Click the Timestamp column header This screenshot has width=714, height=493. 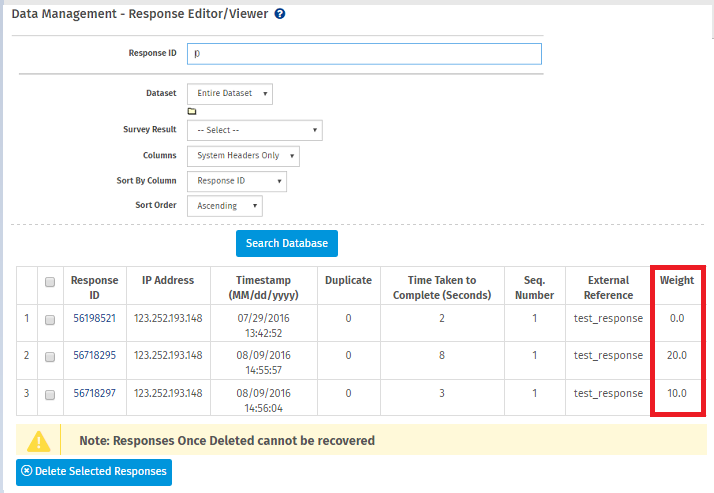point(265,287)
